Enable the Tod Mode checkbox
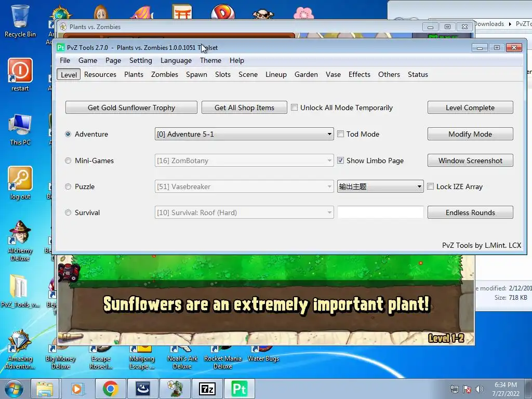 click(x=340, y=134)
